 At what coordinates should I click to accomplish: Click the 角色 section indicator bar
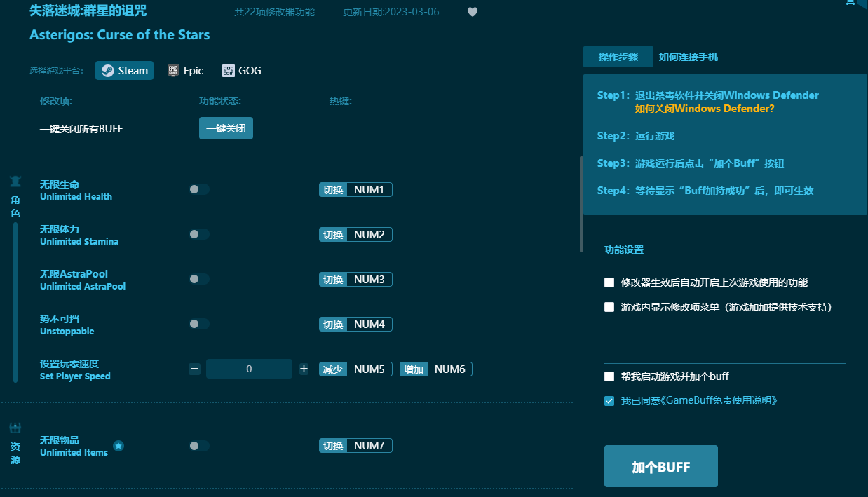coord(15,302)
